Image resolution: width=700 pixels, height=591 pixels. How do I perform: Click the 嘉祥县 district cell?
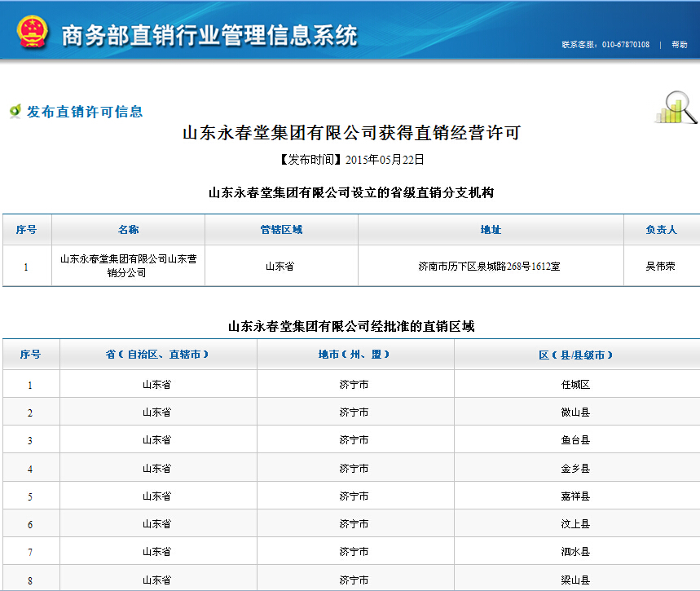[575, 496]
